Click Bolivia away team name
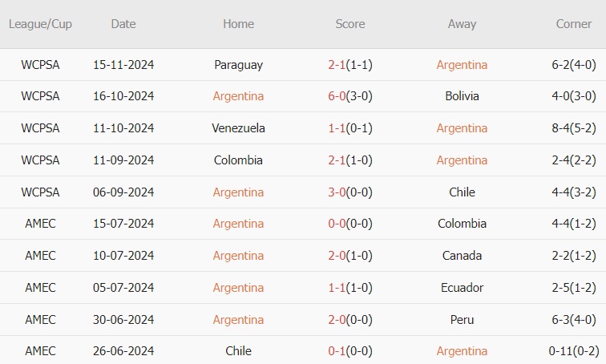This screenshot has width=606, height=364. coord(462,96)
